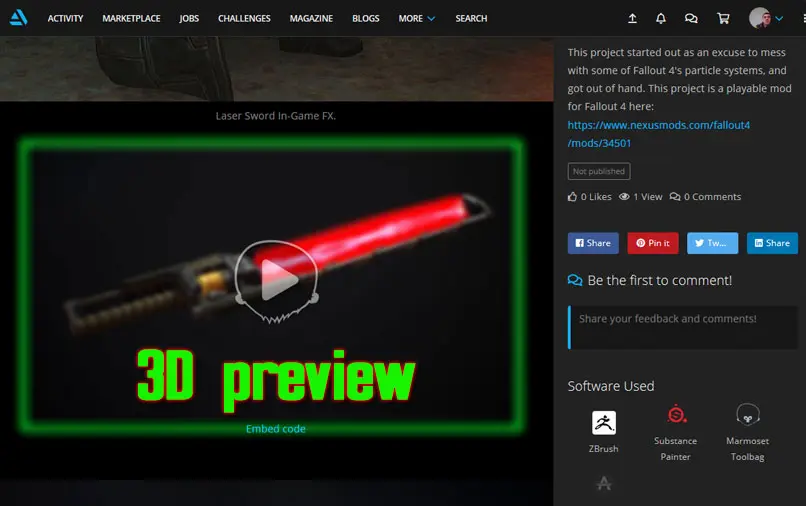
Task: Open the shopping cart
Action: tap(723, 19)
